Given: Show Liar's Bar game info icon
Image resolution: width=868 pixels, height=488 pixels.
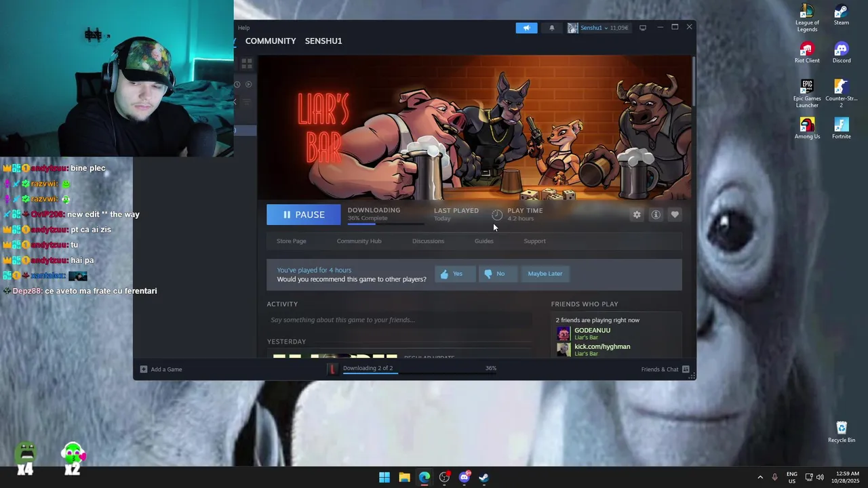Looking at the screenshot, I should click(x=656, y=215).
